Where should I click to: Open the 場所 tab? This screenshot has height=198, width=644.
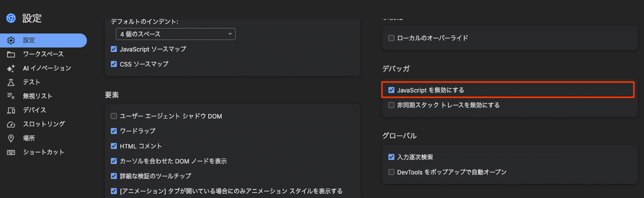43,138
